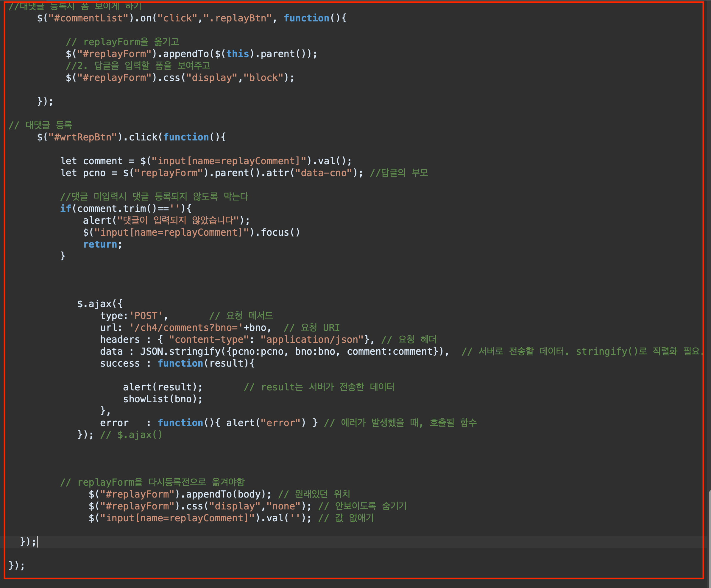711x588 pixels.
Task: Click the "none" string in display css
Action: 283,506
